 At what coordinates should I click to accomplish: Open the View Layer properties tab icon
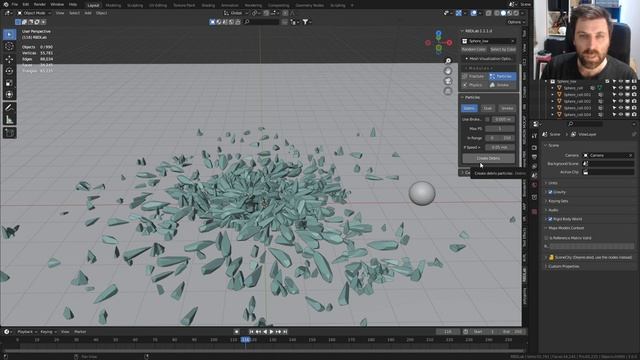(x=535, y=166)
